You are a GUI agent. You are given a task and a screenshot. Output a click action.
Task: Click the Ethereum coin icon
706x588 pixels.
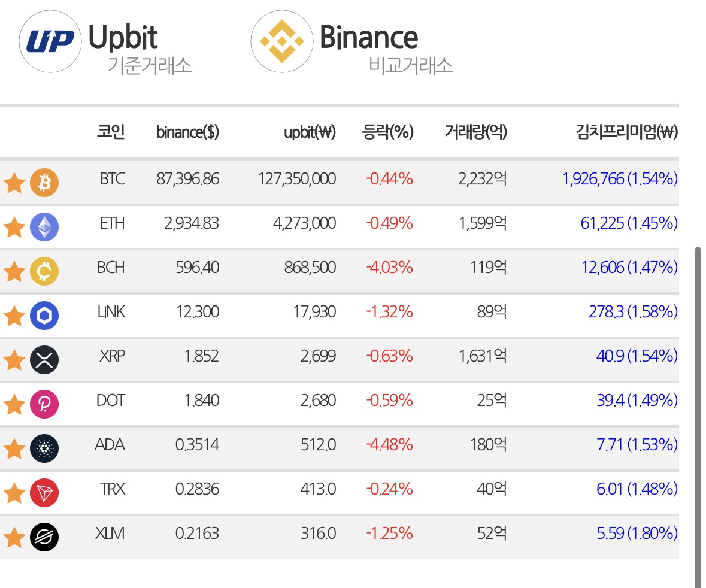[x=44, y=226]
